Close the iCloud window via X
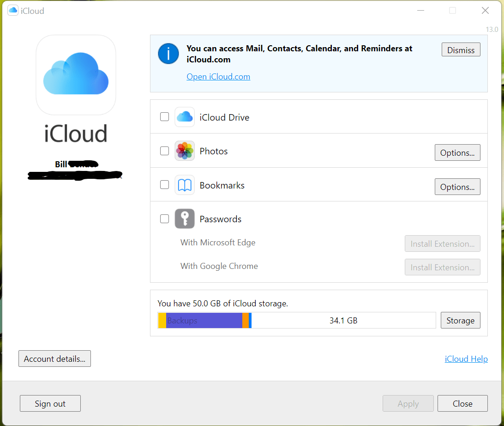The height and width of the screenshot is (426, 504). pyautogui.click(x=485, y=11)
